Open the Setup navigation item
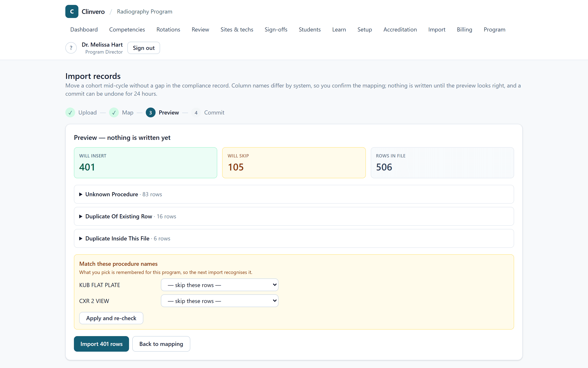Viewport: 588px width, 368px height. pyautogui.click(x=364, y=29)
